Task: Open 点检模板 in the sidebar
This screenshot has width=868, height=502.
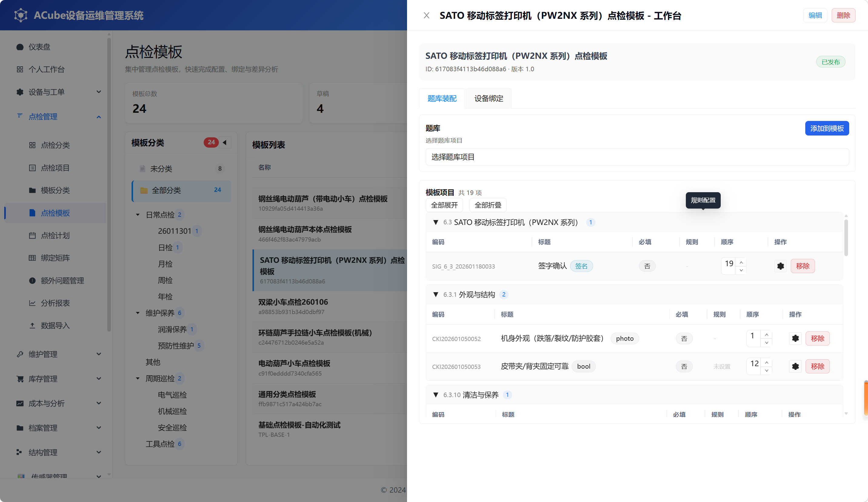Action: pos(55,213)
